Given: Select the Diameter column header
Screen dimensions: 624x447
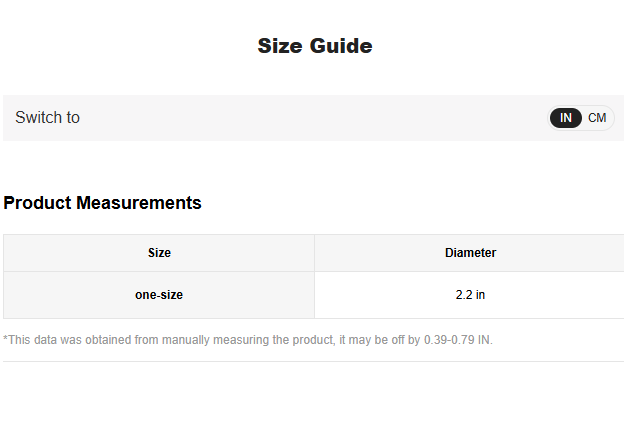Looking at the screenshot, I should click(x=470, y=253).
